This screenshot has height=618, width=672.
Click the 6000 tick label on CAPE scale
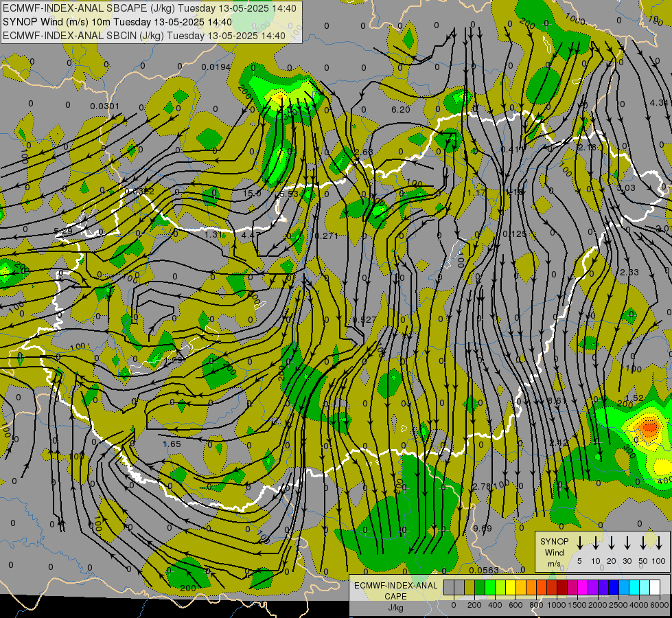point(659,605)
